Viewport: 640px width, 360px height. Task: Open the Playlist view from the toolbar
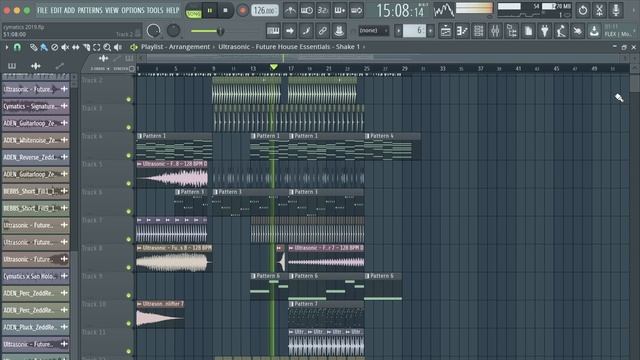(x=446, y=31)
